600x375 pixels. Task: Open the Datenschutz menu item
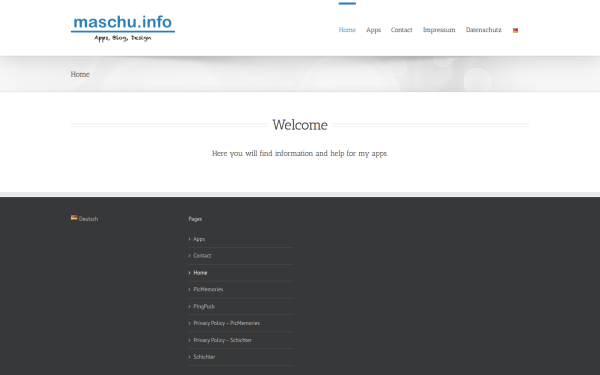point(484,30)
